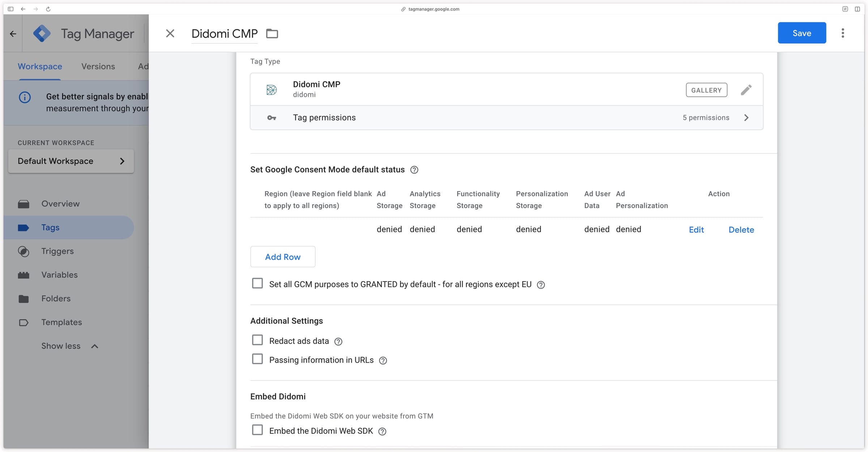Click the browser back arrow
Viewport: 868px width, 452px height.
click(x=23, y=9)
